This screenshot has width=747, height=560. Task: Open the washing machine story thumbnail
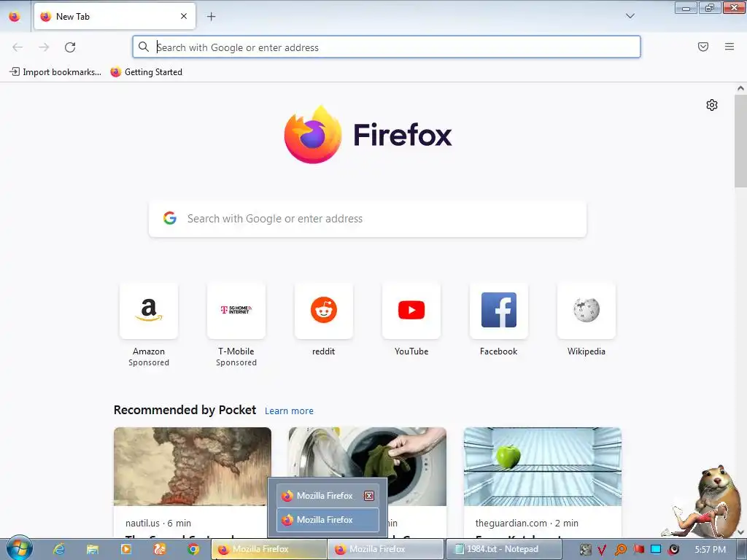point(368,452)
